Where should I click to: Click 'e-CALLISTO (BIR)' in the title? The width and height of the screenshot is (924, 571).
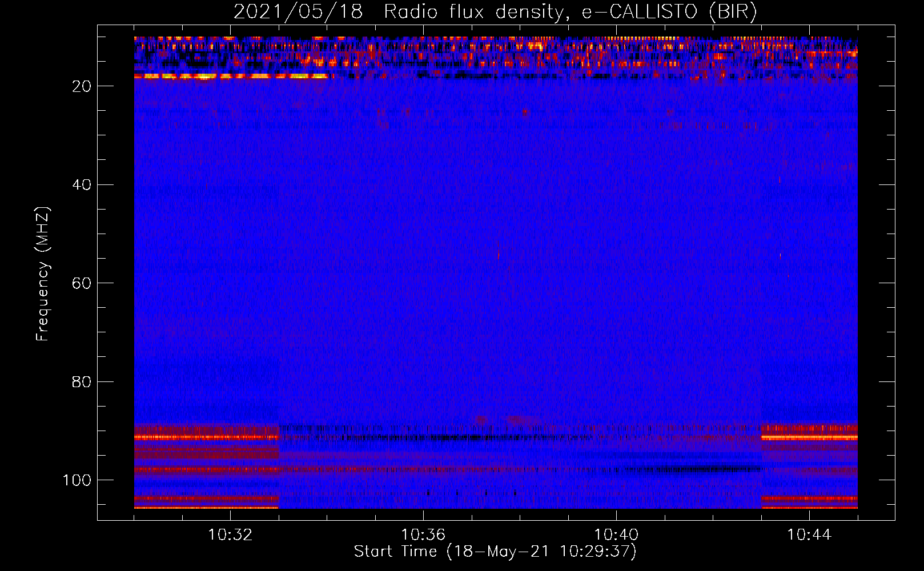pos(669,12)
